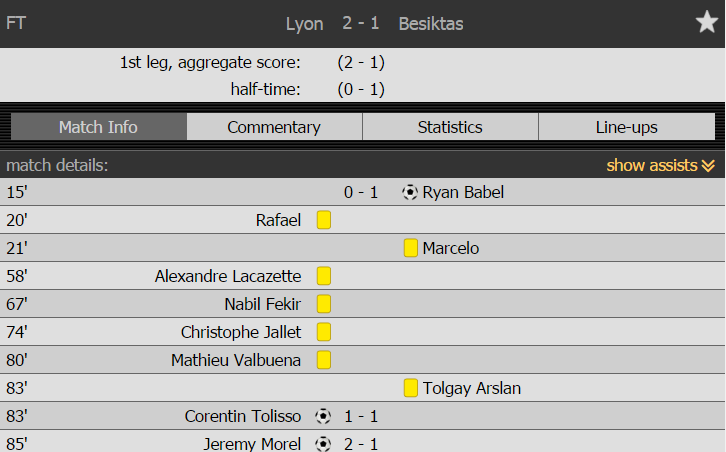
Task: Click the goal ball icon beside Corentin Tolisso
Action: pos(323,416)
